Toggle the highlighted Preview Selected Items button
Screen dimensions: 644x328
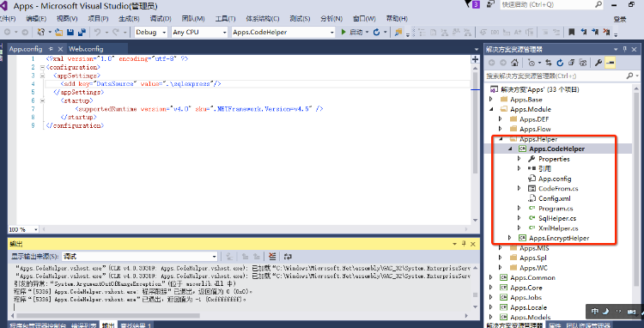[611, 63]
